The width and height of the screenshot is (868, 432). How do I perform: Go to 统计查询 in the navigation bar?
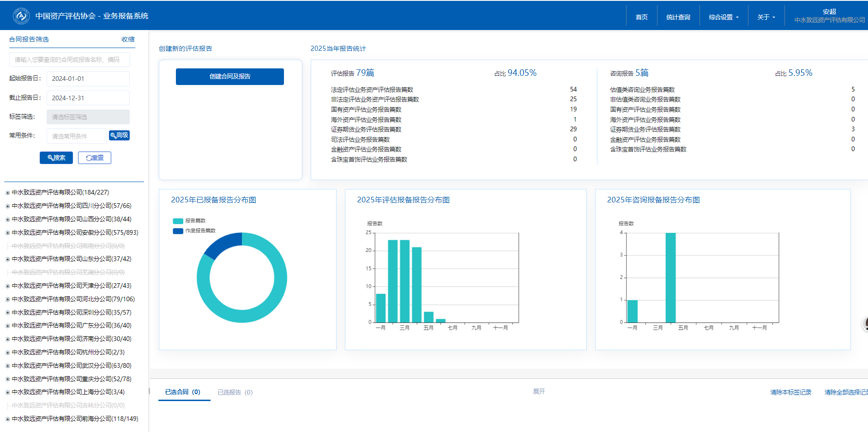click(678, 17)
